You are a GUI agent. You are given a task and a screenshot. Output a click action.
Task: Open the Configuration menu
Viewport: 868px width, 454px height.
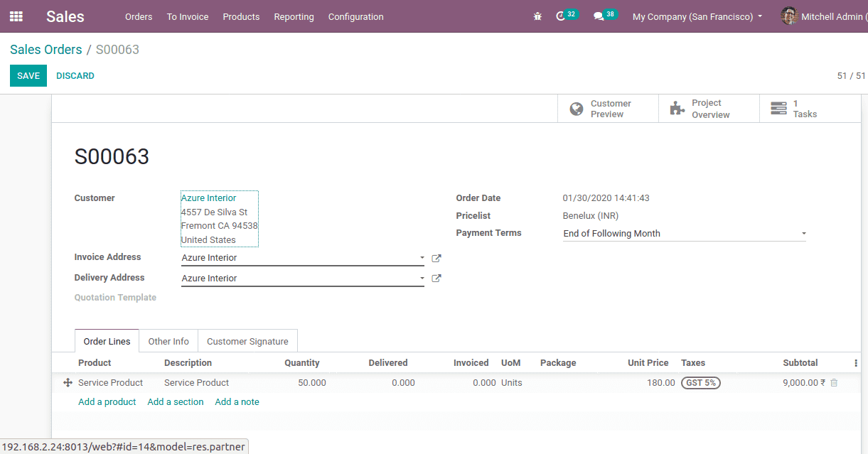click(x=355, y=16)
